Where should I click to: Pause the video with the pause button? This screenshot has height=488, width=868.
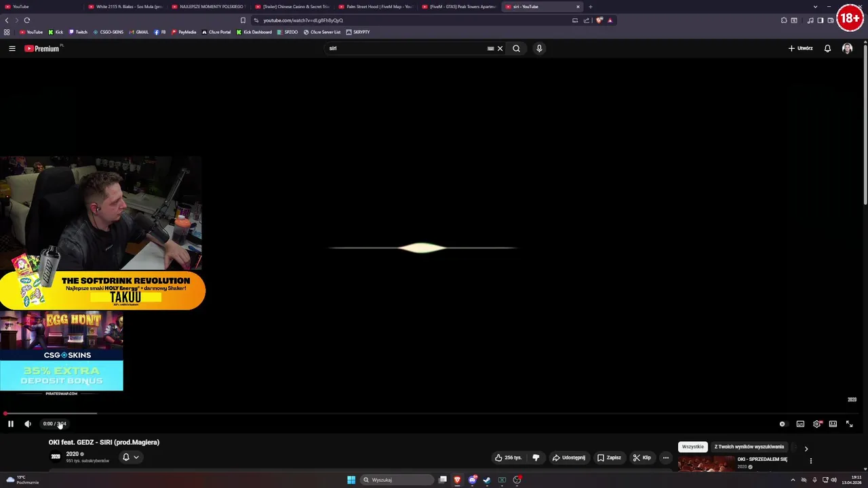[11, 424]
